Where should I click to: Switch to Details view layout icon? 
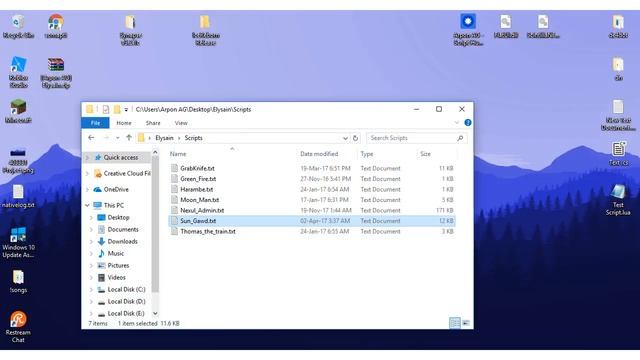click(454, 323)
